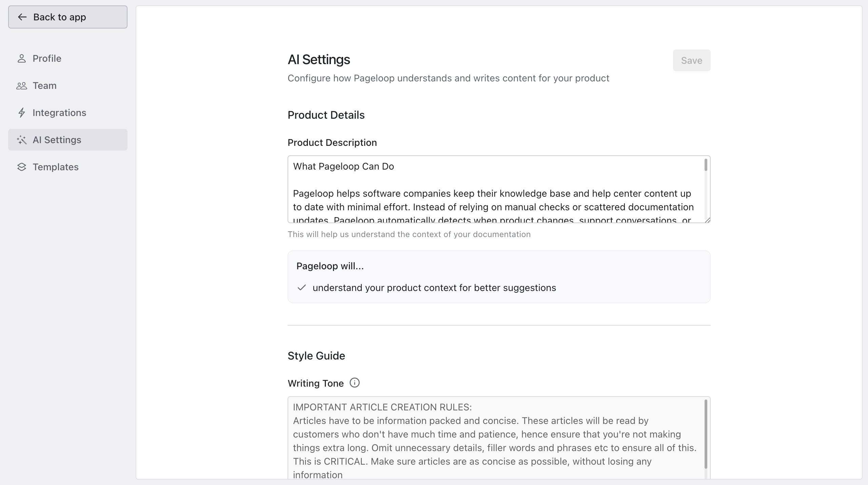
Task: Click the Profile person icon
Action: 22,58
